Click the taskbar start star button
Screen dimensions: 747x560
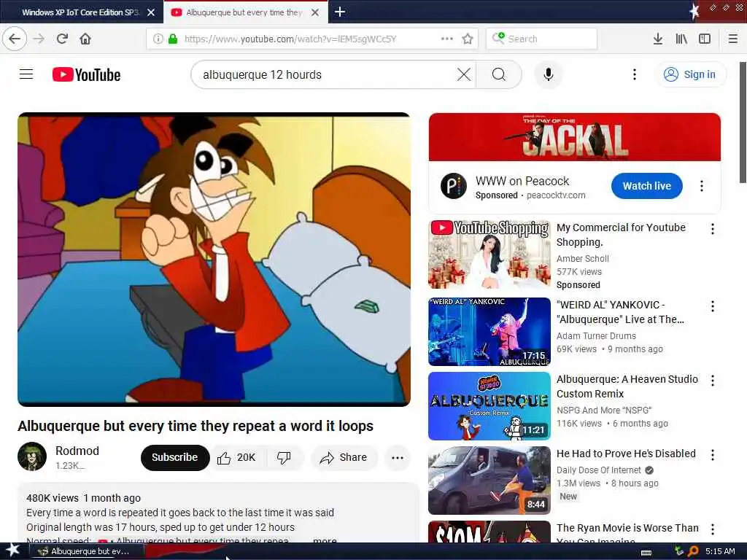[x=12, y=551]
